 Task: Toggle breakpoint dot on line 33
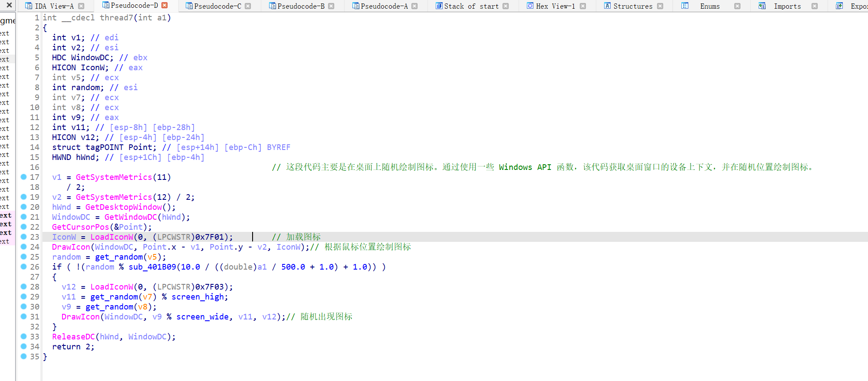pos(24,336)
